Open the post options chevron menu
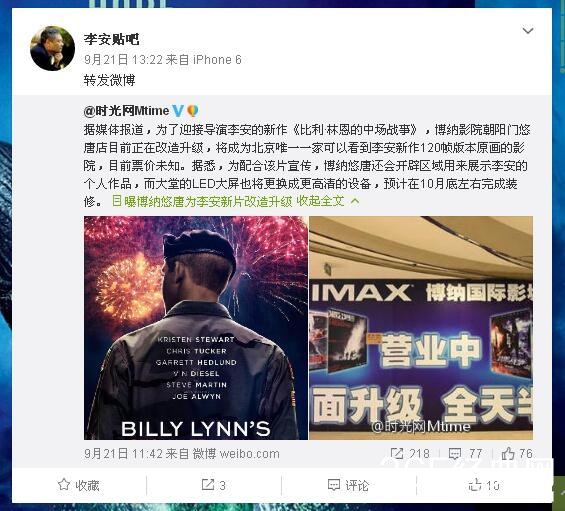The height and width of the screenshot is (511, 565). click(528, 31)
